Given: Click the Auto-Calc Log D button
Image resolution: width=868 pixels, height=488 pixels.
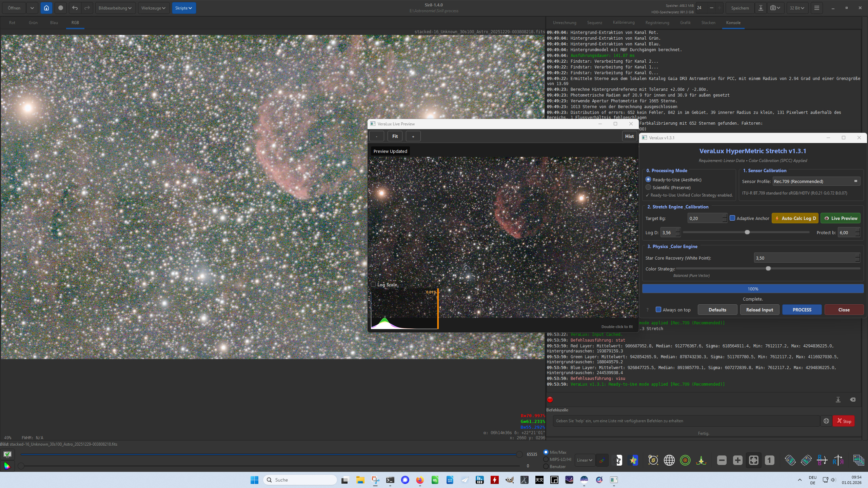Looking at the screenshot, I should pos(795,218).
